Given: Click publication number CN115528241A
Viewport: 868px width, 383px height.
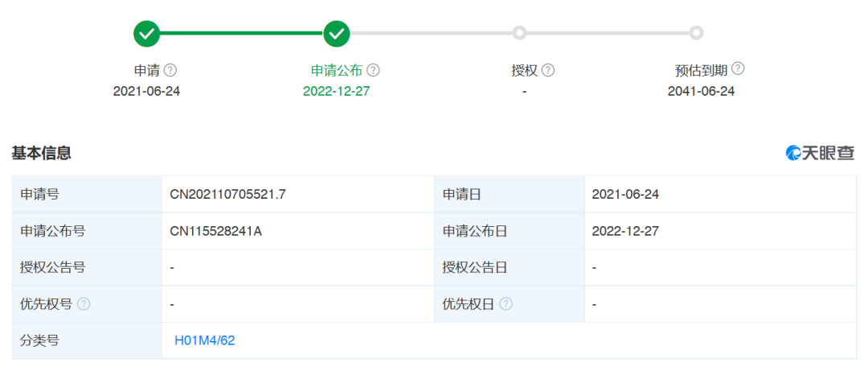Looking at the screenshot, I should [x=216, y=231].
